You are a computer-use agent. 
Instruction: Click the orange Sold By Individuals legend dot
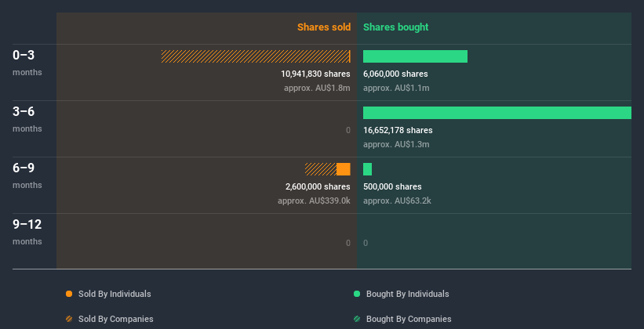coord(69,294)
